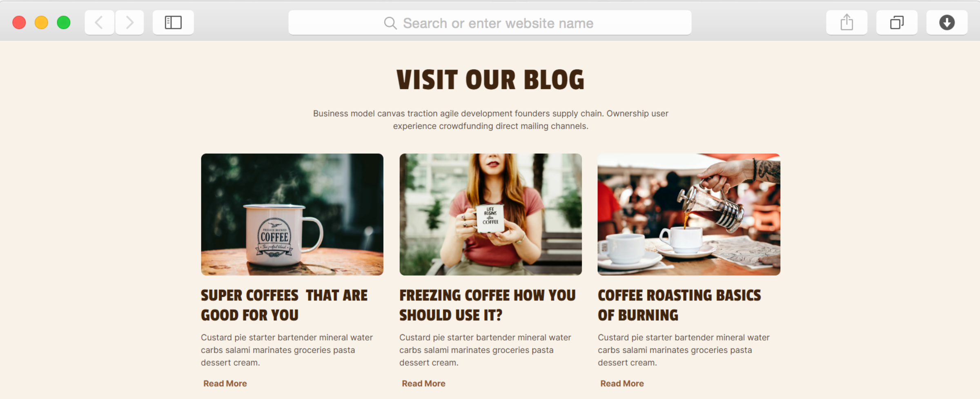Select the woman holding mug thumbnail
980x399 pixels.
point(490,214)
